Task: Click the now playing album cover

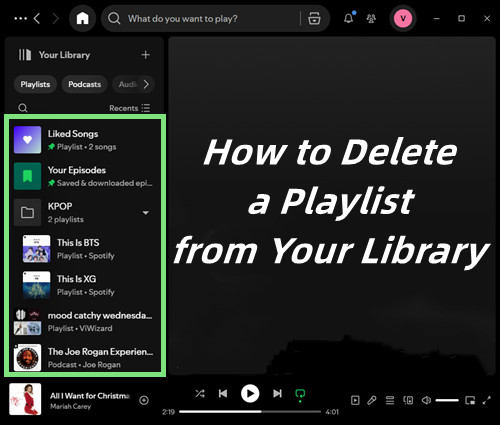Action: (x=25, y=399)
